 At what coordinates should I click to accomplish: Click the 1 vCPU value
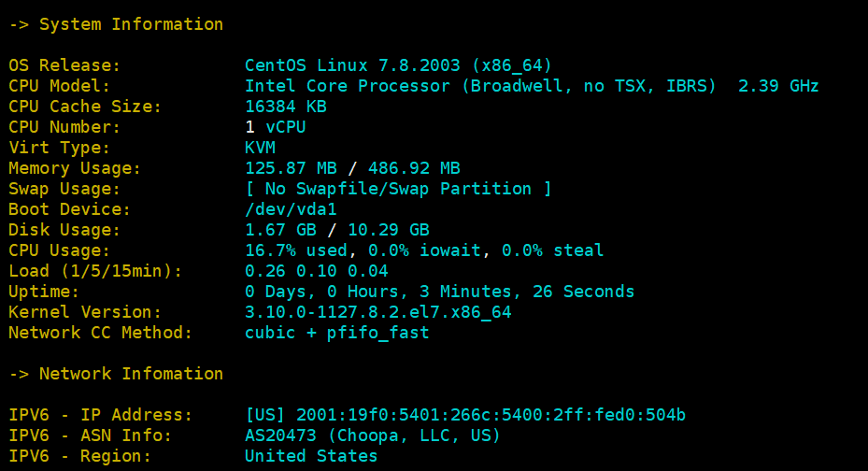coord(275,127)
